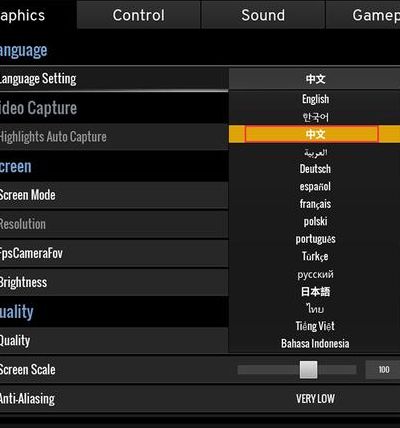
Task: Select Deutsch in the language list
Action: pyautogui.click(x=315, y=169)
